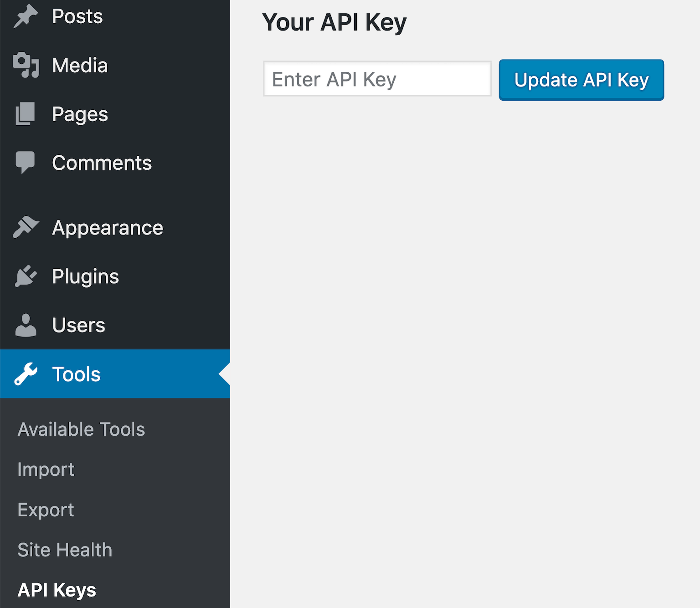Click the Tools wrench icon
This screenshot has width=700, height=608.
click(26, 374)
